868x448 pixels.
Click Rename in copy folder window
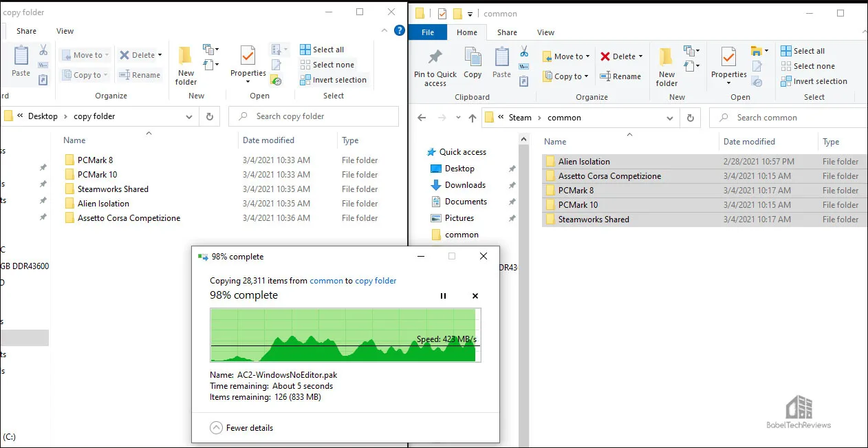tap(140, 75)
